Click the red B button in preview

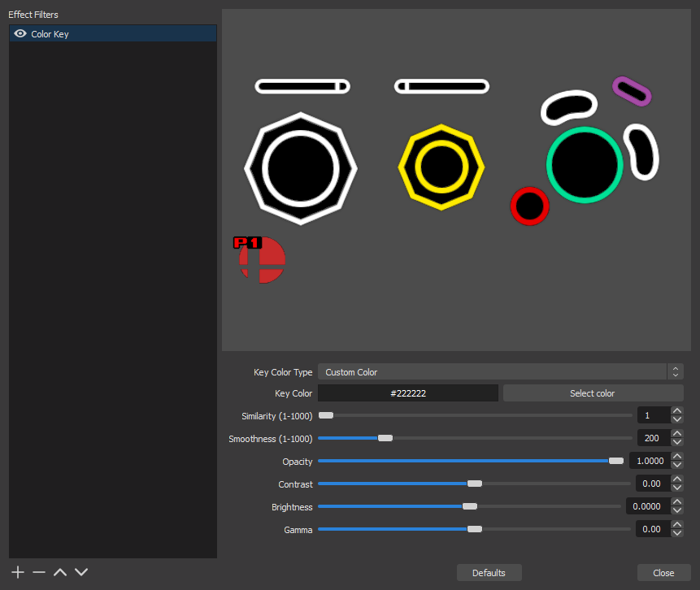(529, 206)
